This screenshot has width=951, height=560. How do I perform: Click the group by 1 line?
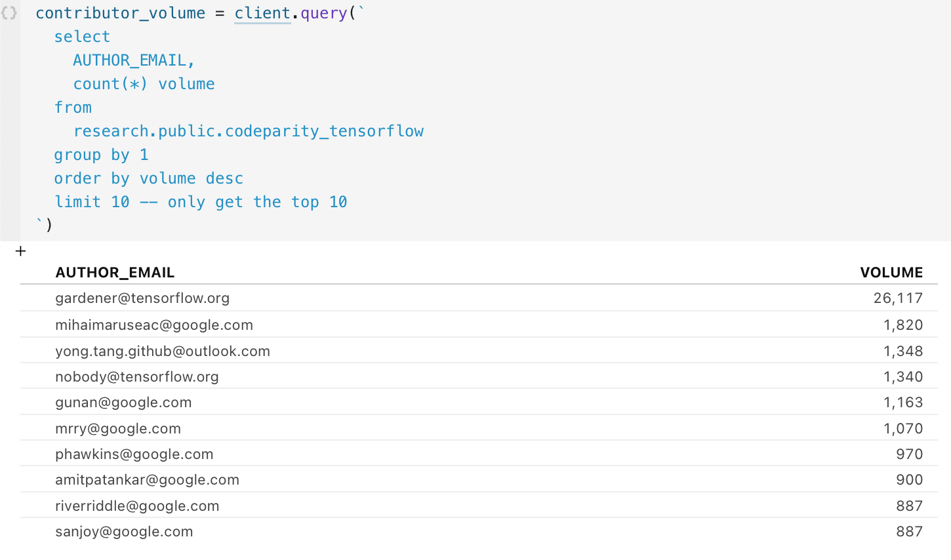pos(101,155)
